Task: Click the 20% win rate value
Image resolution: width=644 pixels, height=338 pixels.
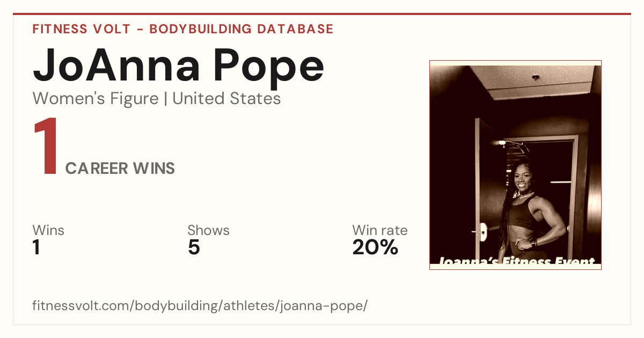Action: tap(375, 248)
